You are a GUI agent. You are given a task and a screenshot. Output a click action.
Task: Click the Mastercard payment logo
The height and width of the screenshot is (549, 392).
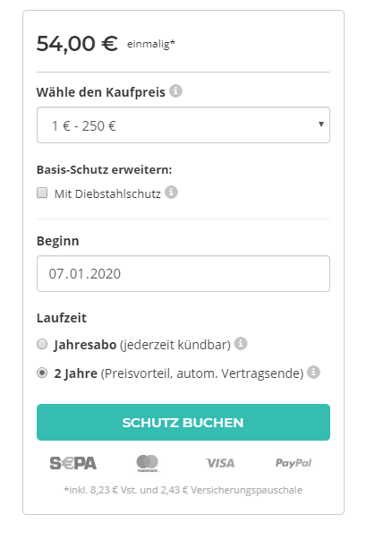pos(148,463)
